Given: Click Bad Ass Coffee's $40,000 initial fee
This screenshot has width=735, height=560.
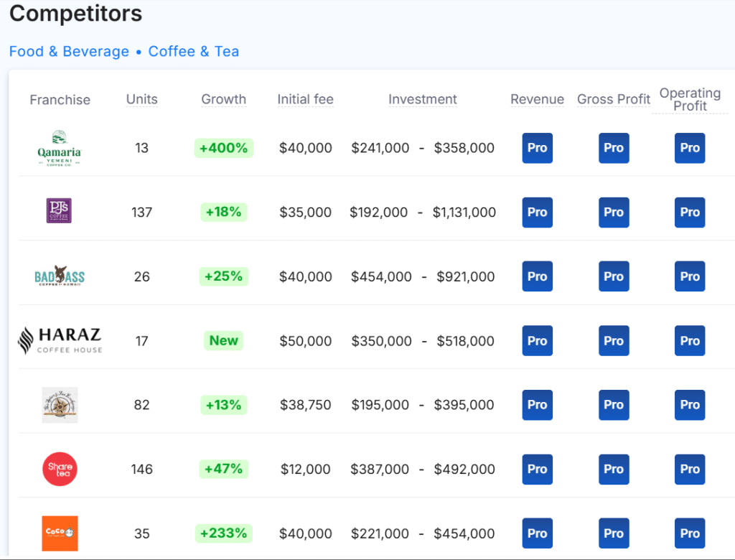Looking at the screenshot, I should click(x=306, y=276).
